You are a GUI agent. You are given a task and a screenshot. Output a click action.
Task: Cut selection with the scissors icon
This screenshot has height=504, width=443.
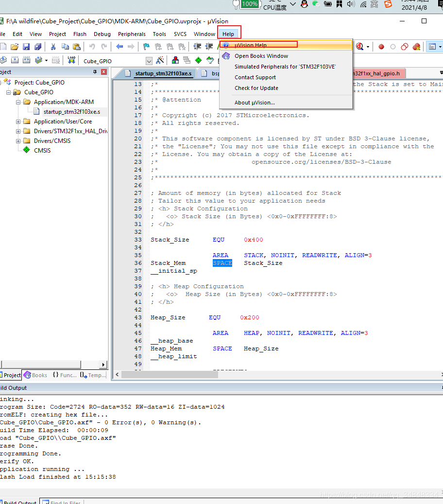pyautogui.click(x=53, y=47)
